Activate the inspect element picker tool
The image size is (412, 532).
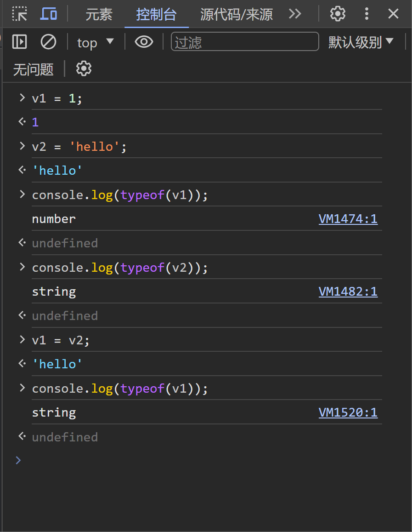tap(19, 14)
